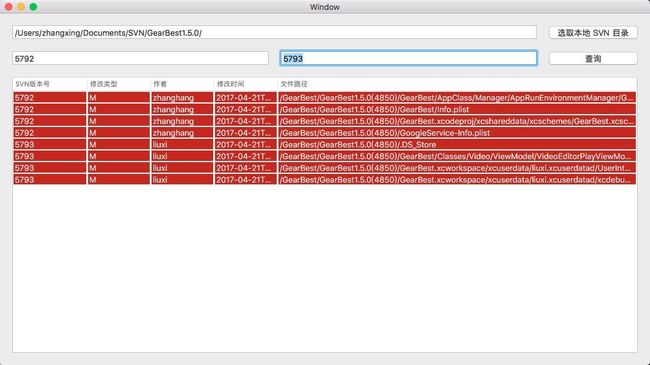Click the date cell in Info.plist row
This screenshot has height=365, width=650.
tap(244, 110)
